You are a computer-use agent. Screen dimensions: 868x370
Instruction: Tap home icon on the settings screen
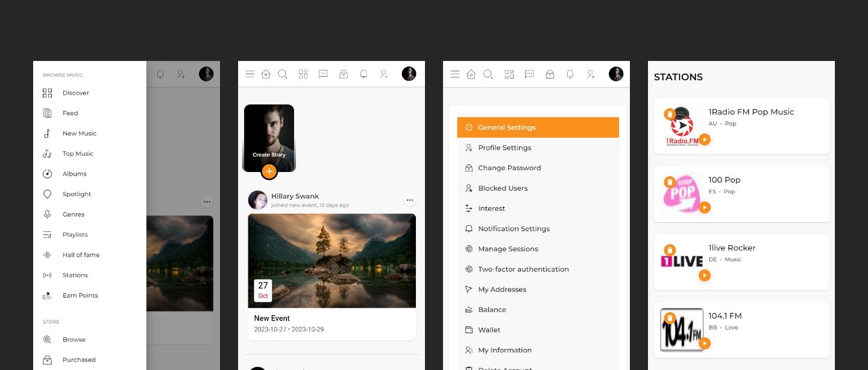point(471,74)
